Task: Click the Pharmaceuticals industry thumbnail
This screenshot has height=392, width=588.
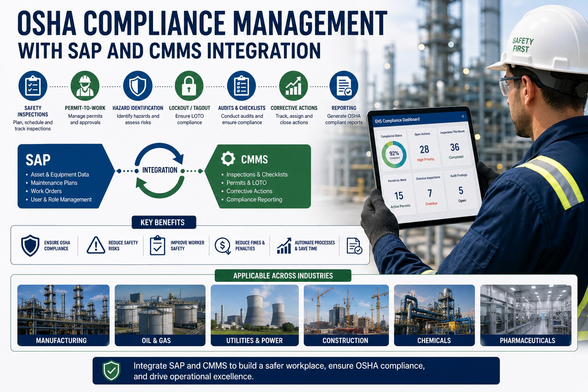Action: [526, 315]
